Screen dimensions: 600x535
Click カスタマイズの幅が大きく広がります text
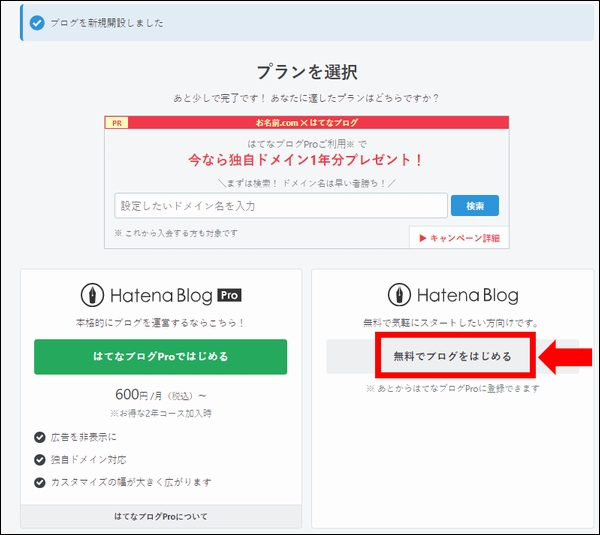coord(131,482)
